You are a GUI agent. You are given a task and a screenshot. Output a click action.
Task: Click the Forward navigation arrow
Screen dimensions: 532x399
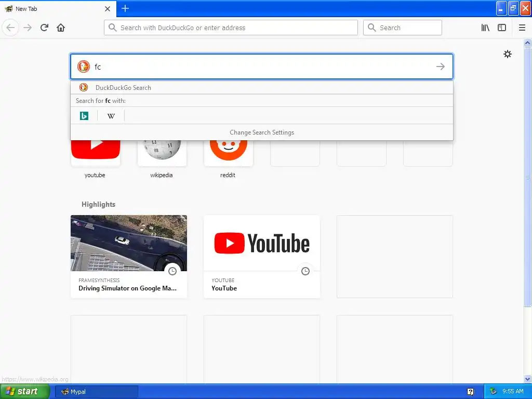(28, 28)
